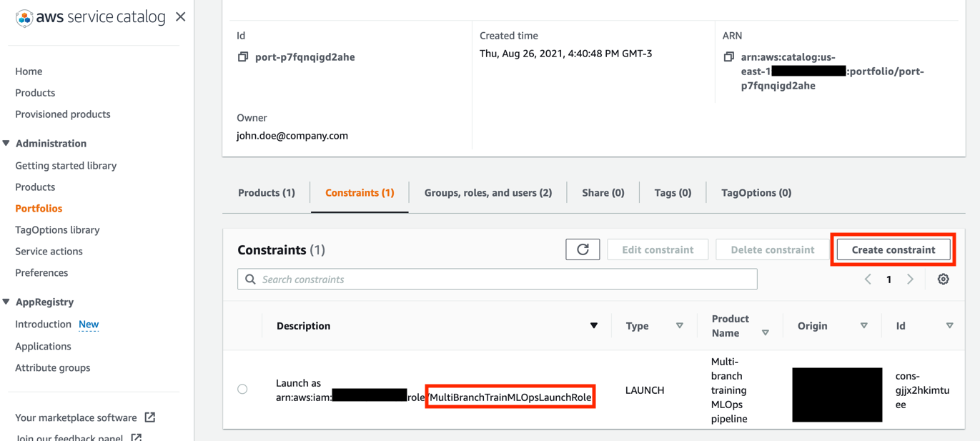Viewport: 980px width, 441px height.
Task: Click portfolio Id port-p7fqnqigd2ahe text
Action: click(305, 57)
